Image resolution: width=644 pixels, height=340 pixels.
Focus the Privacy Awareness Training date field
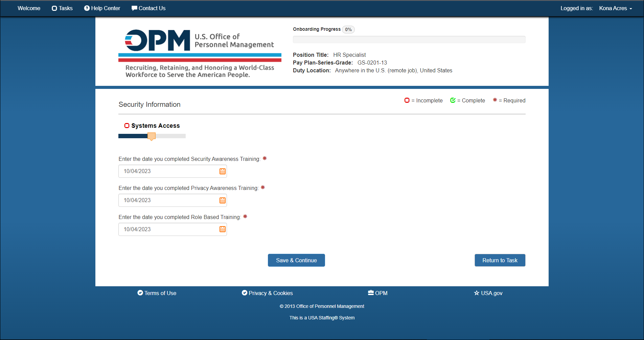(x=172, y=200)
